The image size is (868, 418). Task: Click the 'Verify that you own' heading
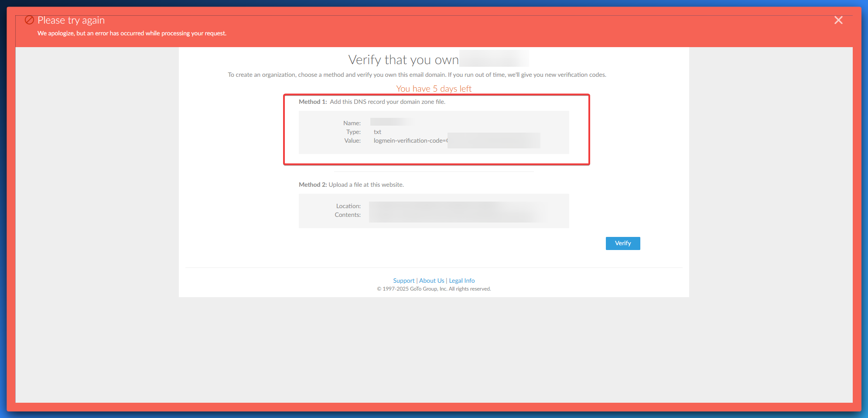point(403,60)
